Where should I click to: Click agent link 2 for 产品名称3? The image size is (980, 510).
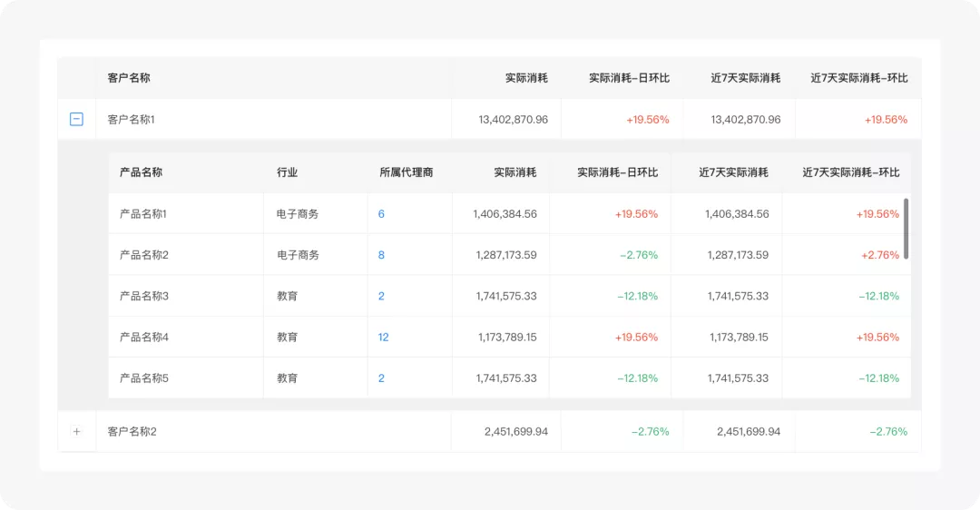tap(381, 296)
